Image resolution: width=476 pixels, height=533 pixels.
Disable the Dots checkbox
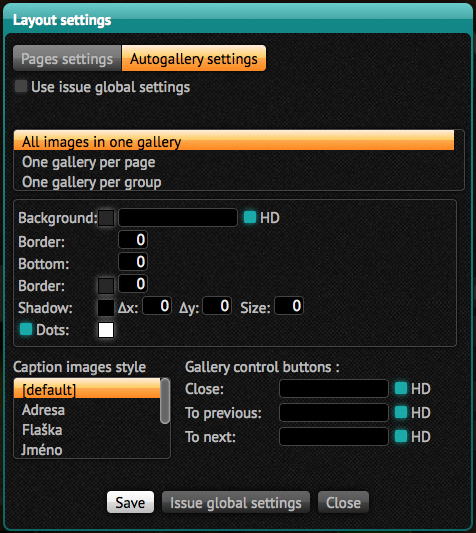pos(26,329)
